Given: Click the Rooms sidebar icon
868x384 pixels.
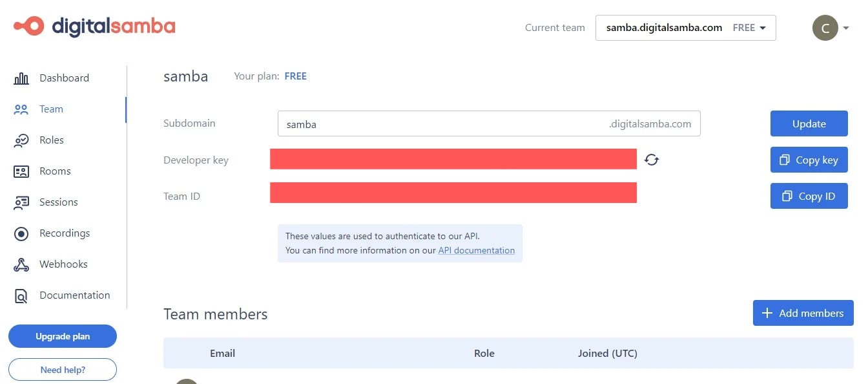Looking at the screenshot, I should (x=21, y=171).
